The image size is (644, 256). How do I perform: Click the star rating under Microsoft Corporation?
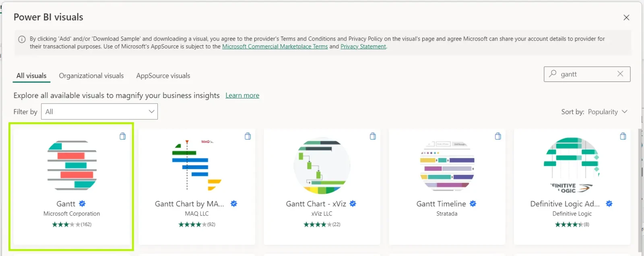pyautogui.click(x=72, y=225)
